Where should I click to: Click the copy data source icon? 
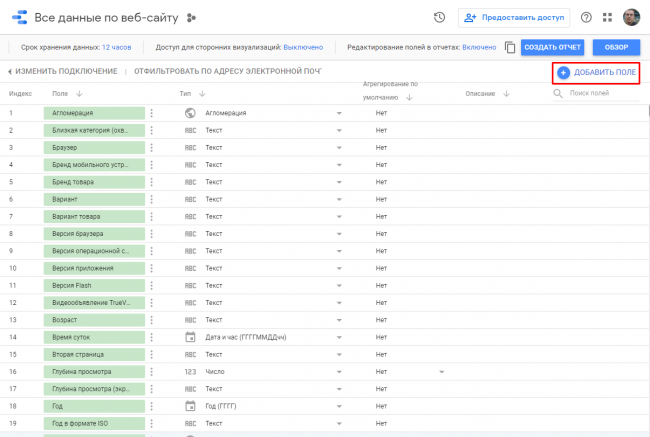[x=510, y=47]
